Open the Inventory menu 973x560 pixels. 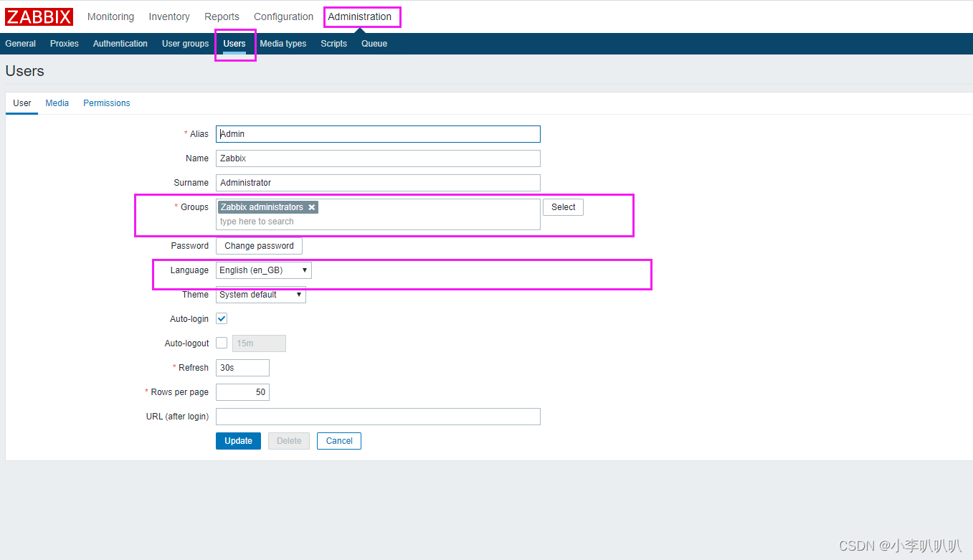coord(169,16)
